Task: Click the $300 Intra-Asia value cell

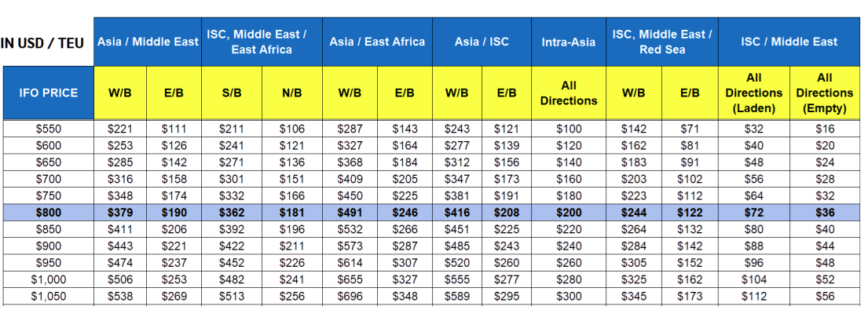Action: coord(569,297)
